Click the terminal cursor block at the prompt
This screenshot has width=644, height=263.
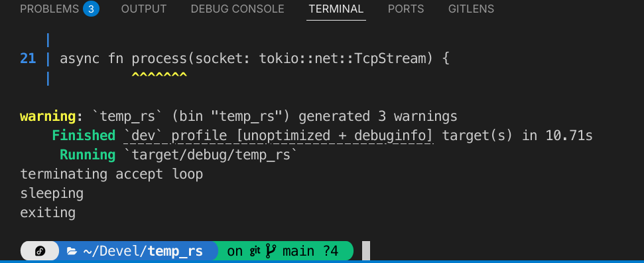(x=366, y=251)
